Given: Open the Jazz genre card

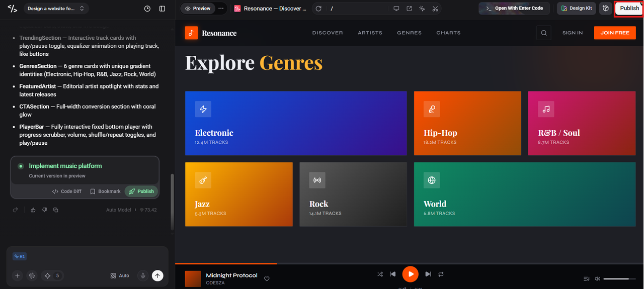Looking at the screenshot, I should pyautogui.click(x=238, y=194).
